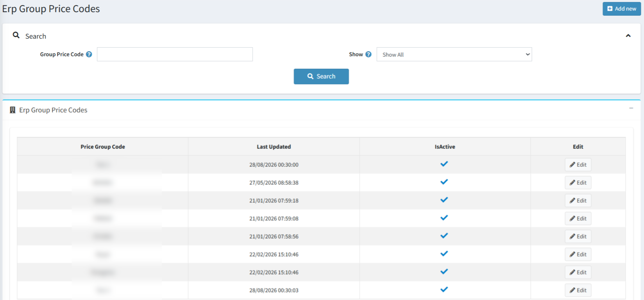Select the date 21/01/2026 07:58:56
Screen dimensions: 644x300
274,237
